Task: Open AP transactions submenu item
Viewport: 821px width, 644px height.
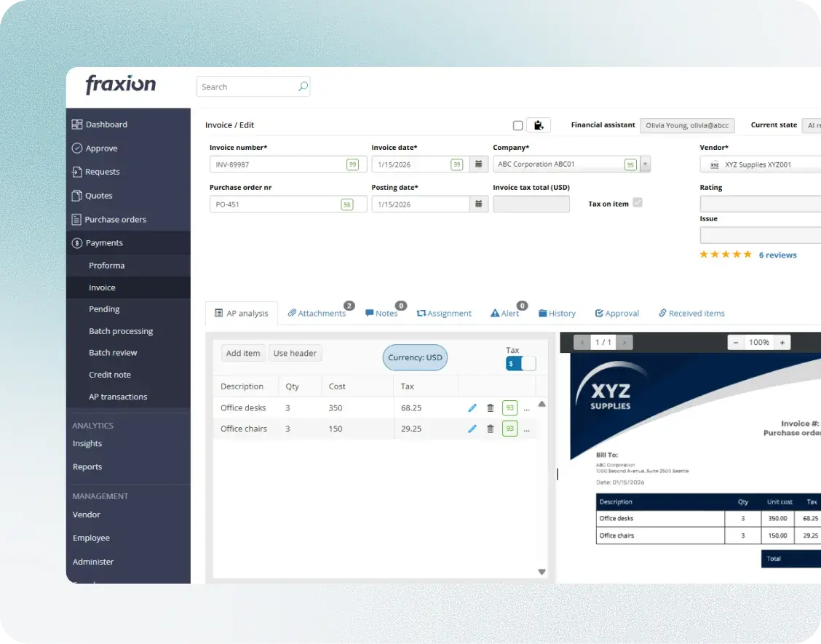Action: [118, 397]
